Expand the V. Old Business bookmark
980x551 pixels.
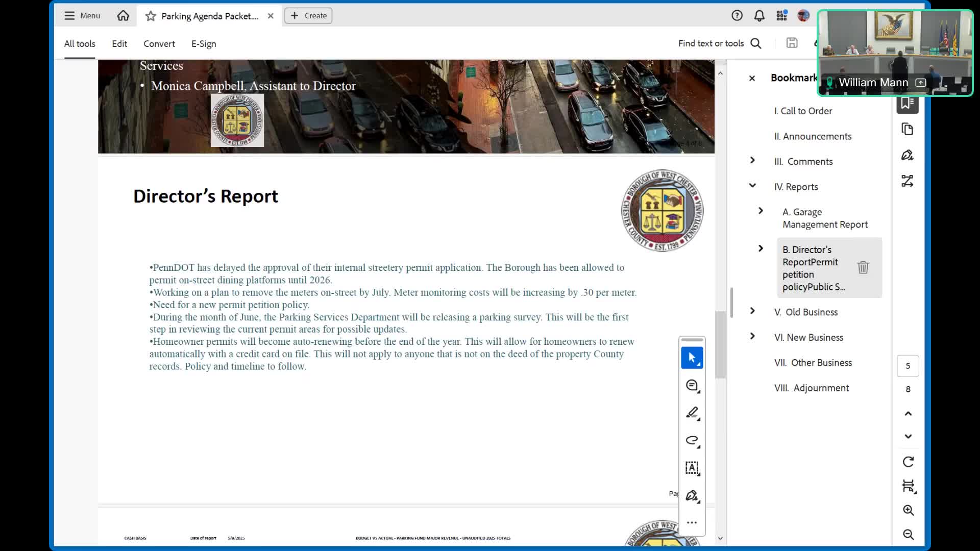pos(752,311)
